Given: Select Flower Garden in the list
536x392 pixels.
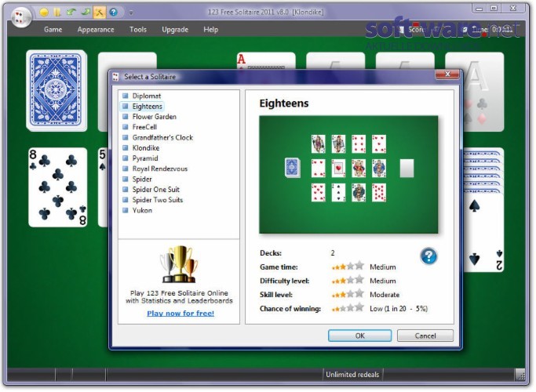Looking at the screenshot, I should click(154, 117).
